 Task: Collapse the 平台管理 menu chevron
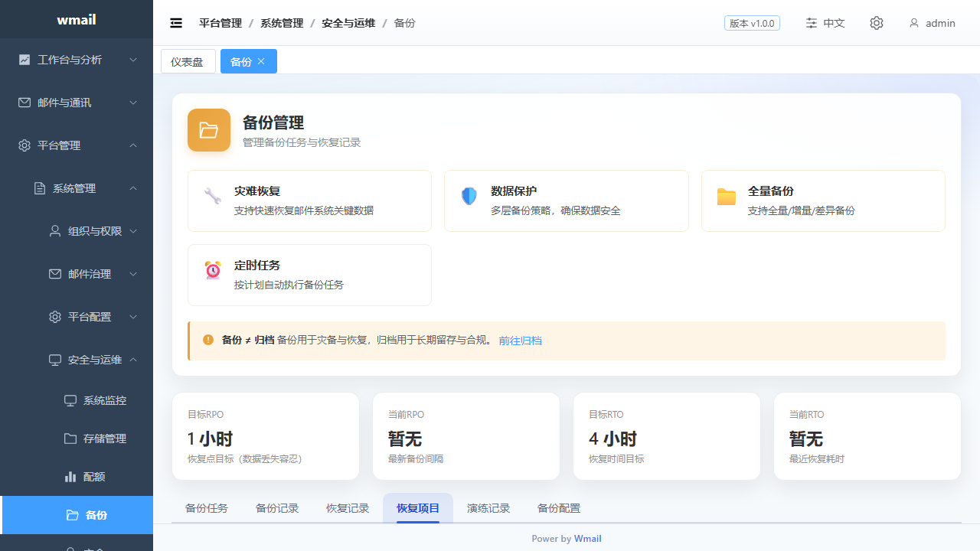coord(133,145)
